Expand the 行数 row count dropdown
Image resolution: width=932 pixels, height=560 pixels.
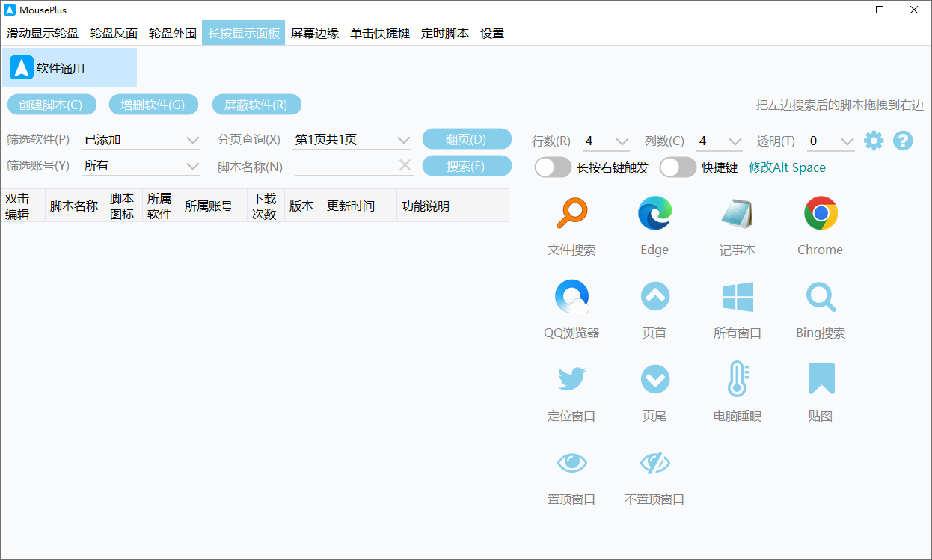pos(606,141)
